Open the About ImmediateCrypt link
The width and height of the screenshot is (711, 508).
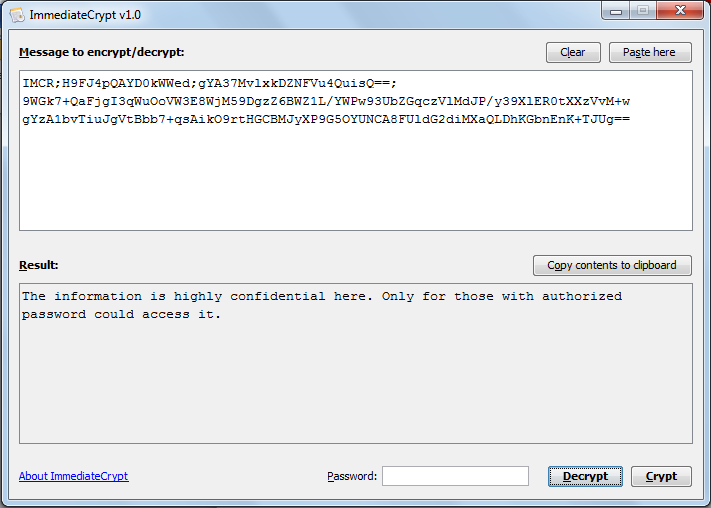pyautogui.click(x=73, y=476)
